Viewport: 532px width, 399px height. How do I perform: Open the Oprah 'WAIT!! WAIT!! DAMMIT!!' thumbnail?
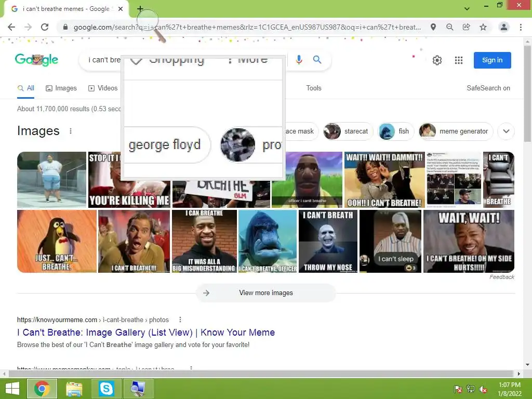384,179
